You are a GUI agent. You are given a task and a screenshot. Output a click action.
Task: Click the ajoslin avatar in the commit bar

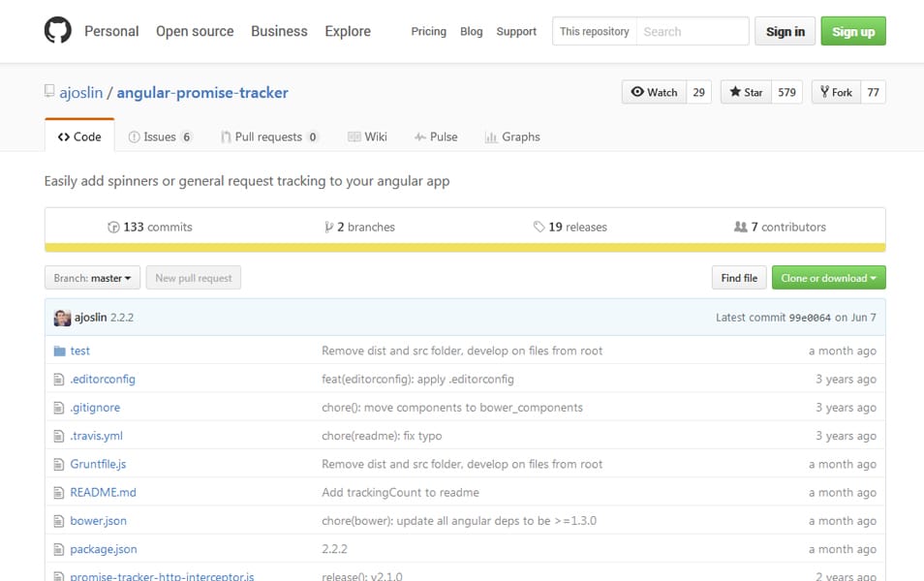(x=62, y=318)
